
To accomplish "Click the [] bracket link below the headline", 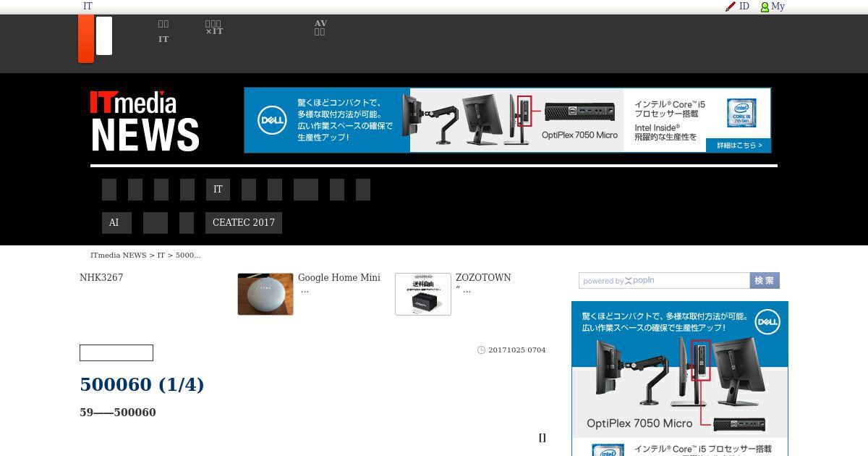I will click(542, 438).
